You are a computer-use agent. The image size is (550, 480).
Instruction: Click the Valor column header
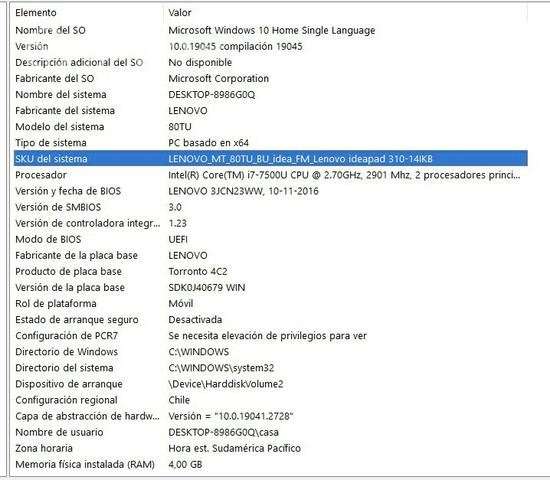point(180,13)
